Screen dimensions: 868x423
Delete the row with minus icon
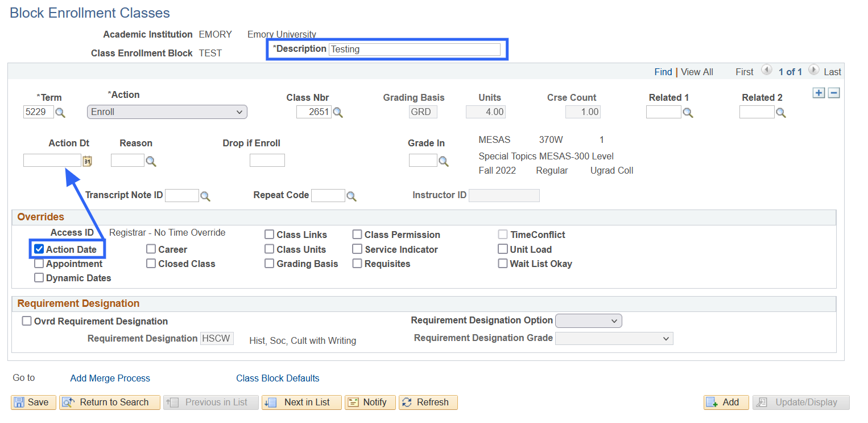pyautogui.click(x=833, y=93)
